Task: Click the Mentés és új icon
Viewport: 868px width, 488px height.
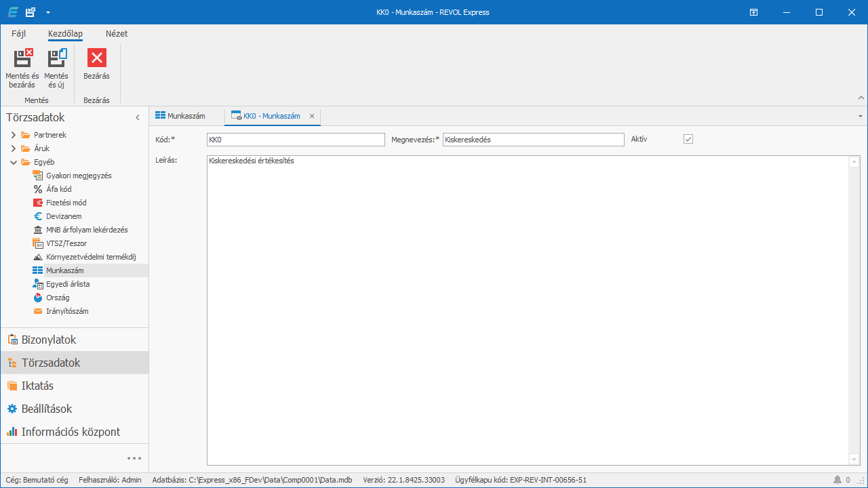Action: [56, 59]
